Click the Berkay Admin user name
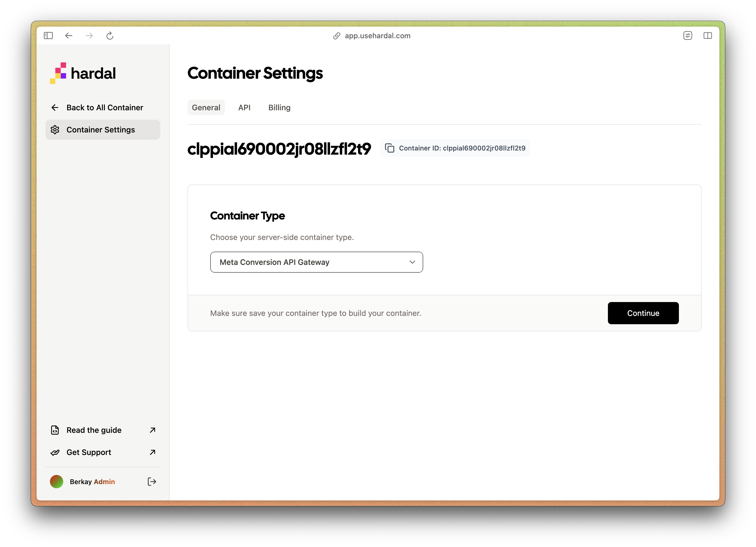Screen dimensions: 756x547 (92, 482)
